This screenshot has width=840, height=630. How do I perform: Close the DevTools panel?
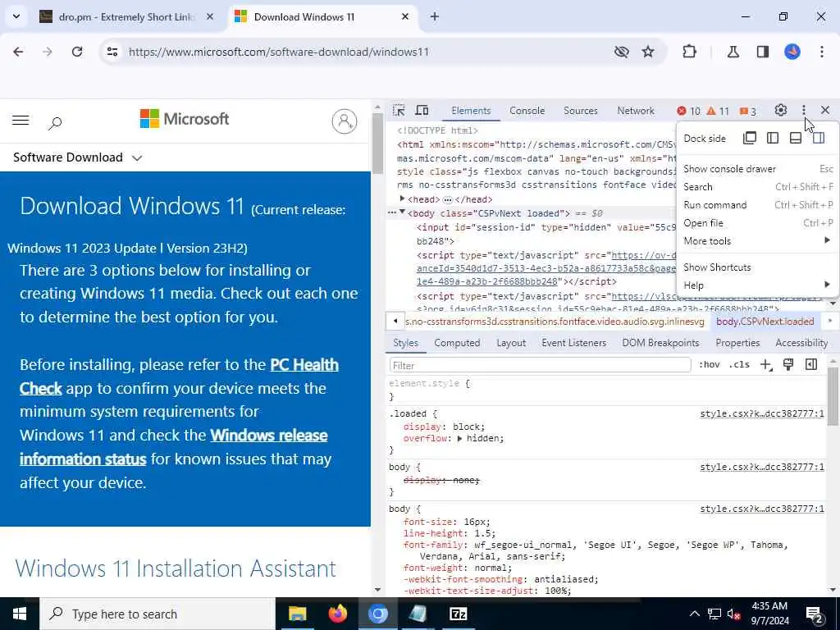(825, 111)
